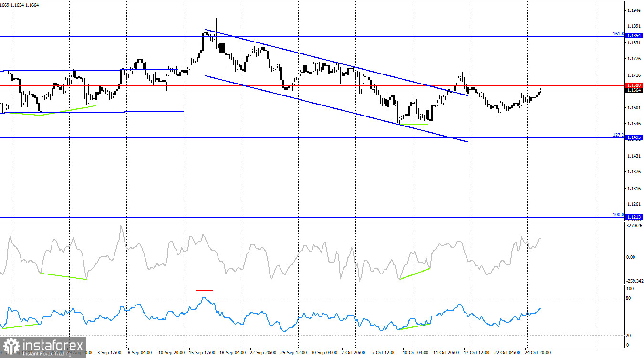
Task: Click the 8 Sep 04:00 date label
Action: [139, 353]
